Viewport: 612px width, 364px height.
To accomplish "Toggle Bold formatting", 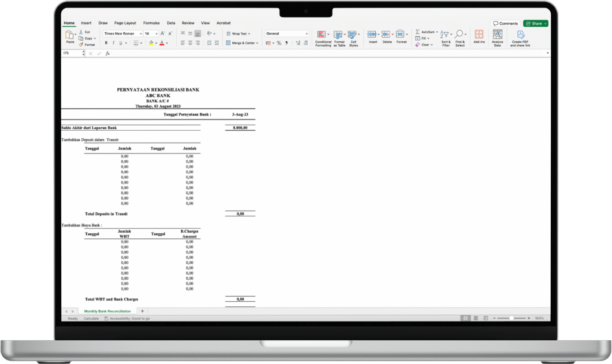I will pyautogui.click(x=106, y=43).
